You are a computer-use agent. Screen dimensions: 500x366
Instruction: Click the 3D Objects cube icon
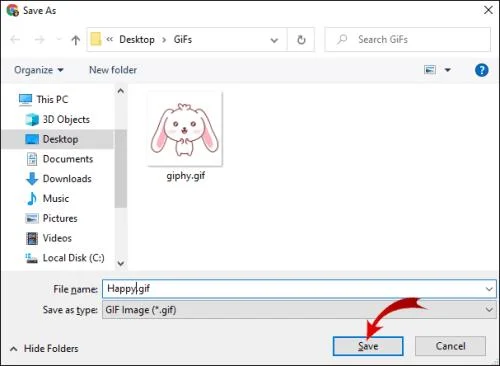pos(32,119)
